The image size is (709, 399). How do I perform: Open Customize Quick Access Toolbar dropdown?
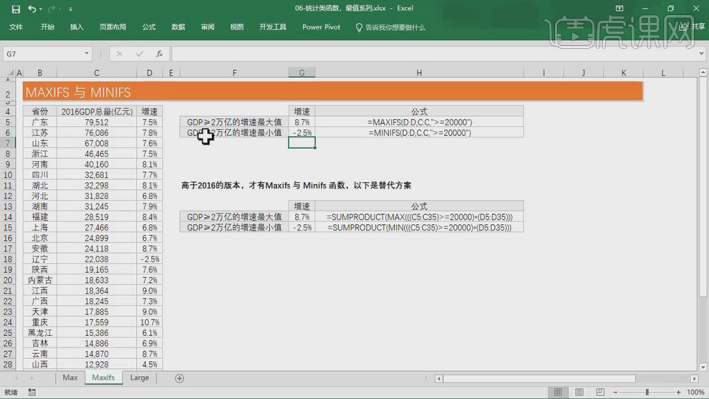[x=71, y=9]
